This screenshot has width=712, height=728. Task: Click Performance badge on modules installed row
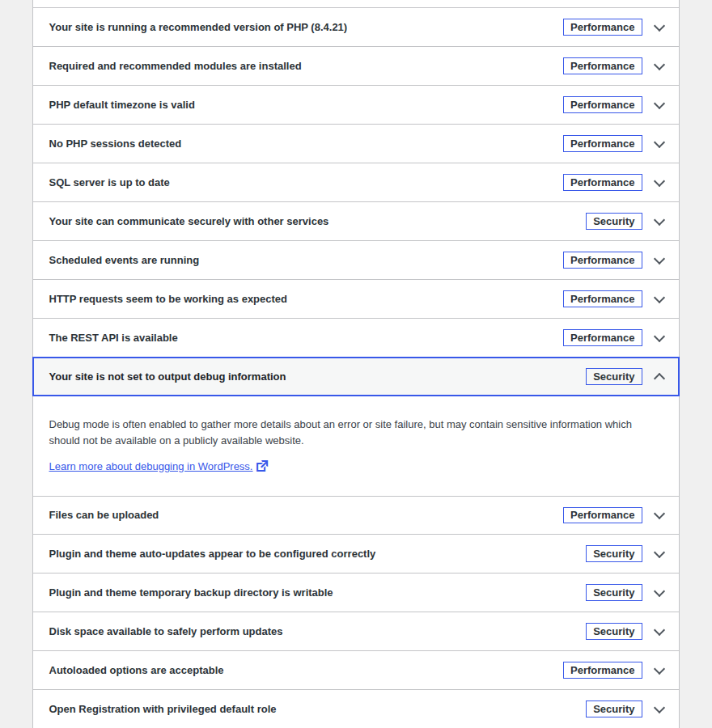click(x=603, y=66)
